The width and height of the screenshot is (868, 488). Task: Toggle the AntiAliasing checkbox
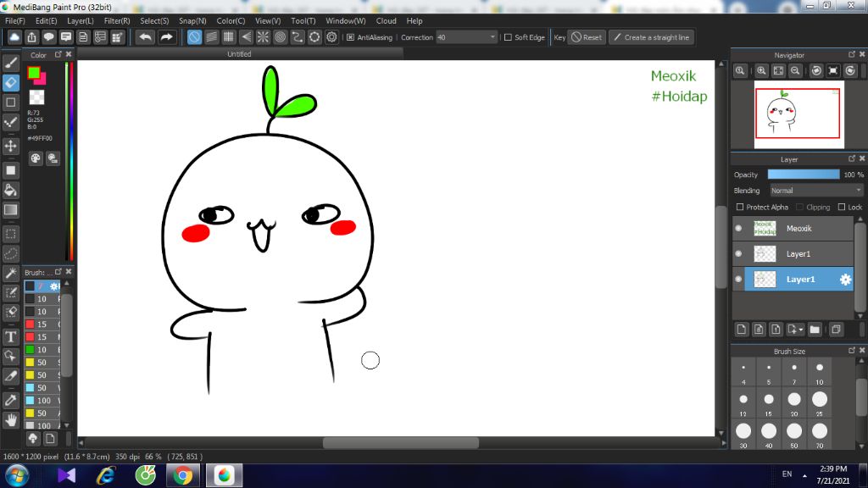click(x=350, y=37)
